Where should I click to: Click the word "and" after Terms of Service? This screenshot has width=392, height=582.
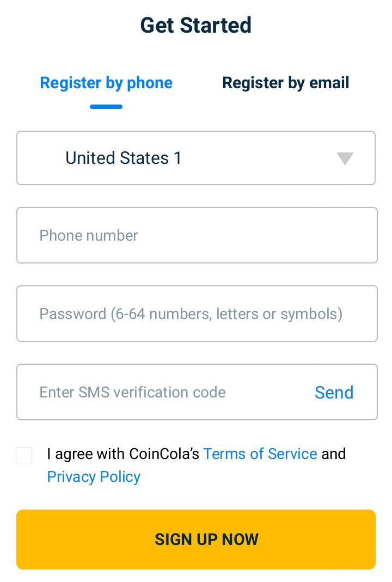click(x=334, y=454)
